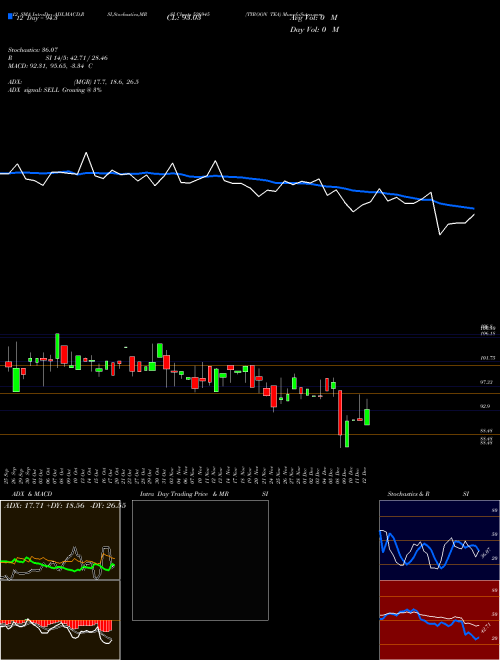The width and height of the screenshot is (500, 660).
Task: Select the 'Stochastics: 36.07' reading
Action: [32, 50]
